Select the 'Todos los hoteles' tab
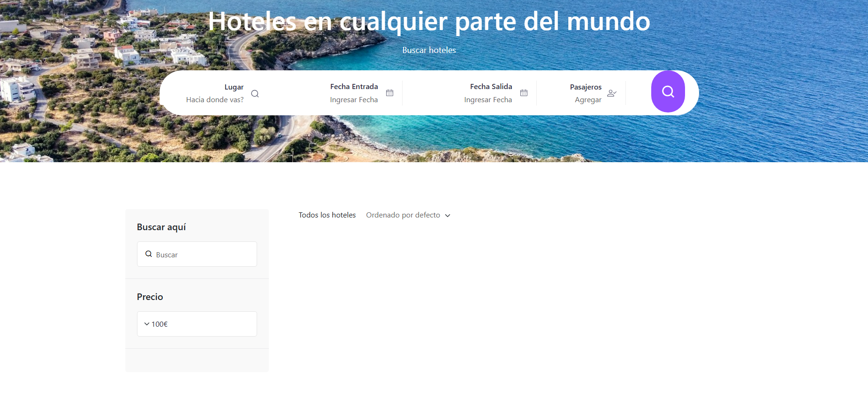Screen dimensions: 868x405 coord(327,215)
